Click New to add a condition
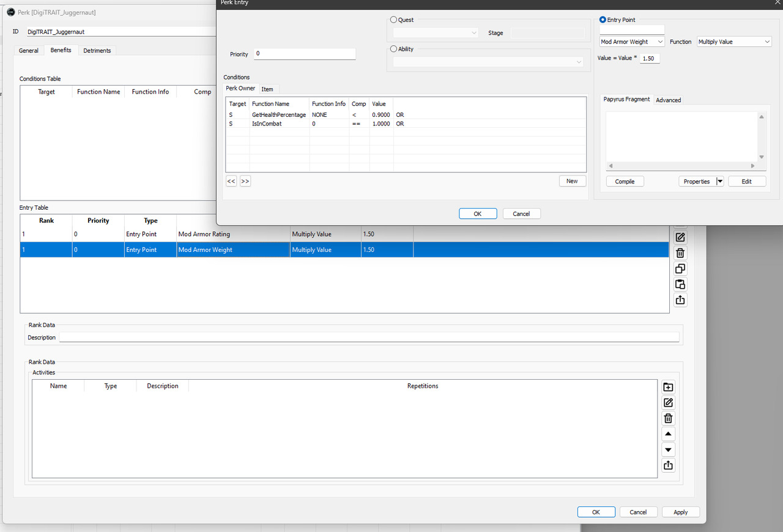The height and width of the screenshot is (532, 783). point(572,181)
